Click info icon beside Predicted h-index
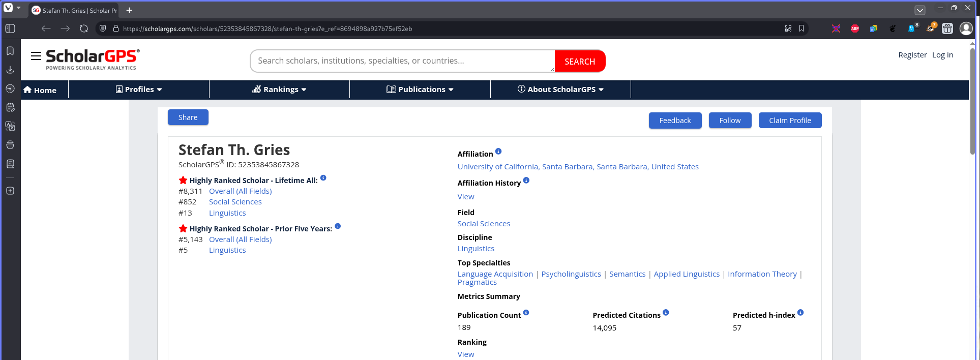The height and width of the screenshot is (360, 980). (x=800, y=313)
